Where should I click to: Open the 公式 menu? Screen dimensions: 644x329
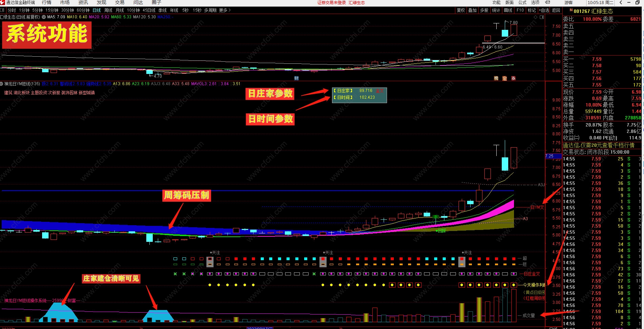pos(522,3)
